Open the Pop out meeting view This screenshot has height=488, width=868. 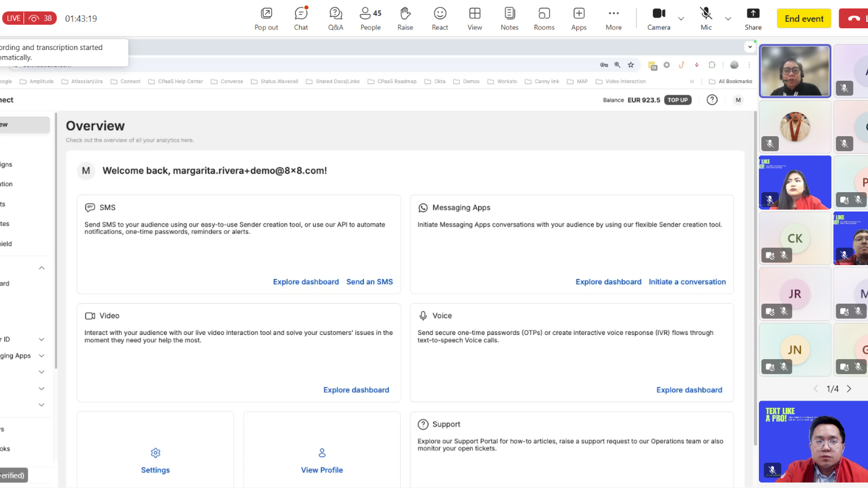(266, 18)
